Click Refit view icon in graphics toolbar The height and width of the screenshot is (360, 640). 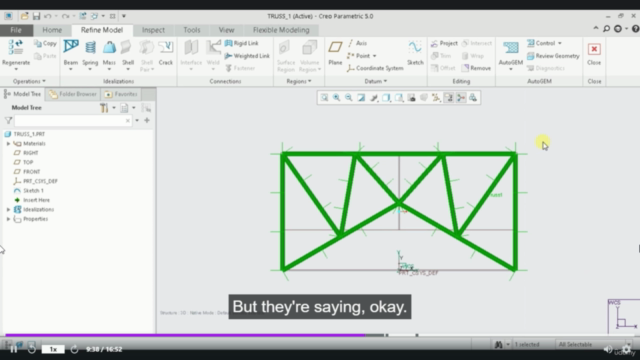pos(324,98)
